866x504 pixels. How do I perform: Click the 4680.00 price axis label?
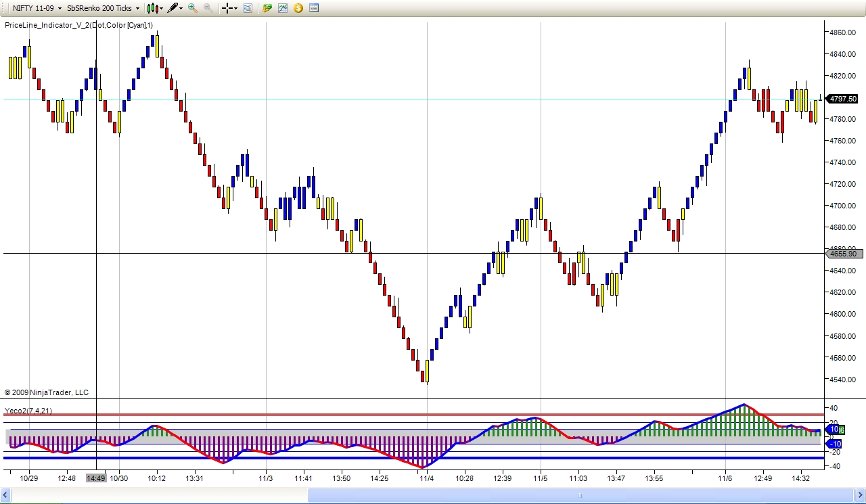tap(842, 227)
